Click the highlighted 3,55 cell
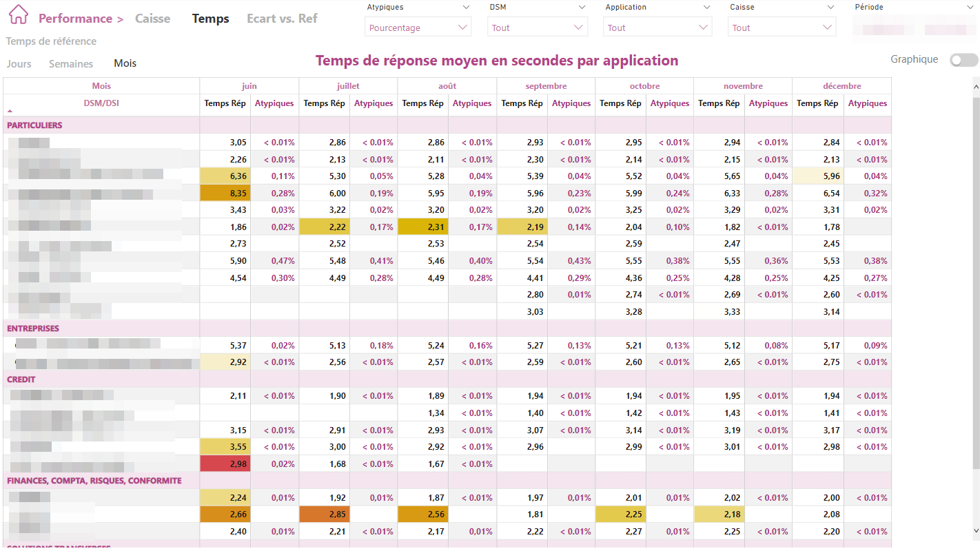Screen dimensions: 980x551 click(225, 447)
